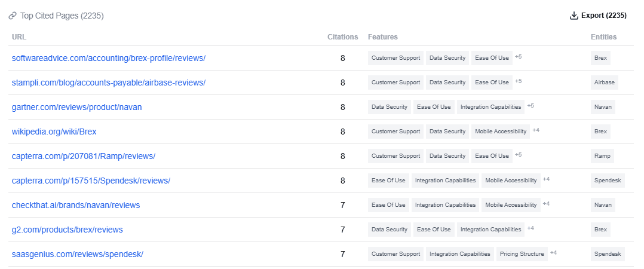The image size is (644, 269).
Task: Sort by the Citations column header
Action: [342, 37]
